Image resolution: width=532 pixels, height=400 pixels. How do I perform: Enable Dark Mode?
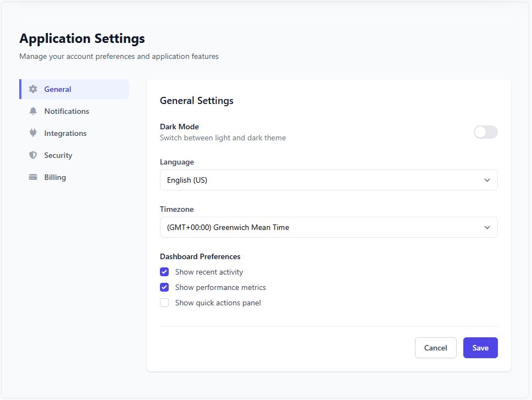coord(485,132)
